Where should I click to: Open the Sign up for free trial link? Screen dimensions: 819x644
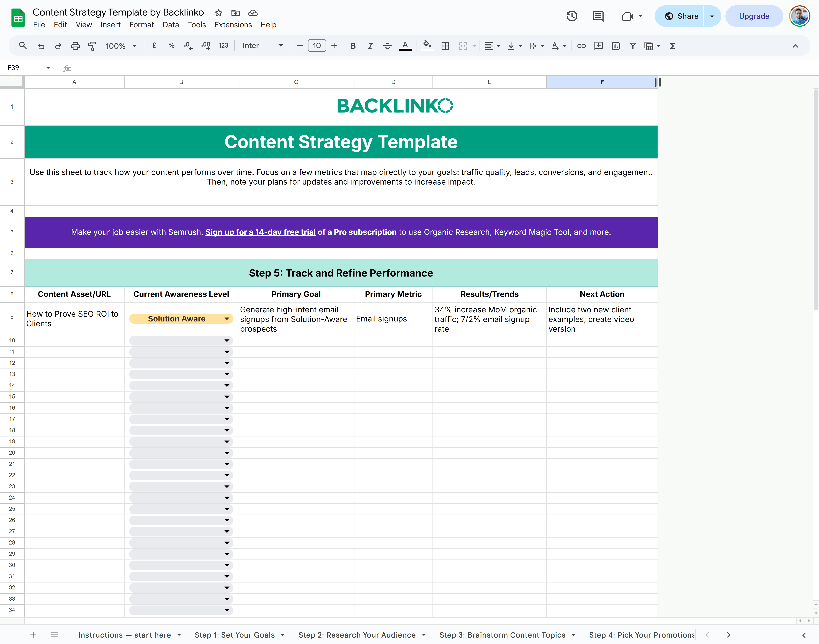[x=260, y=232]
